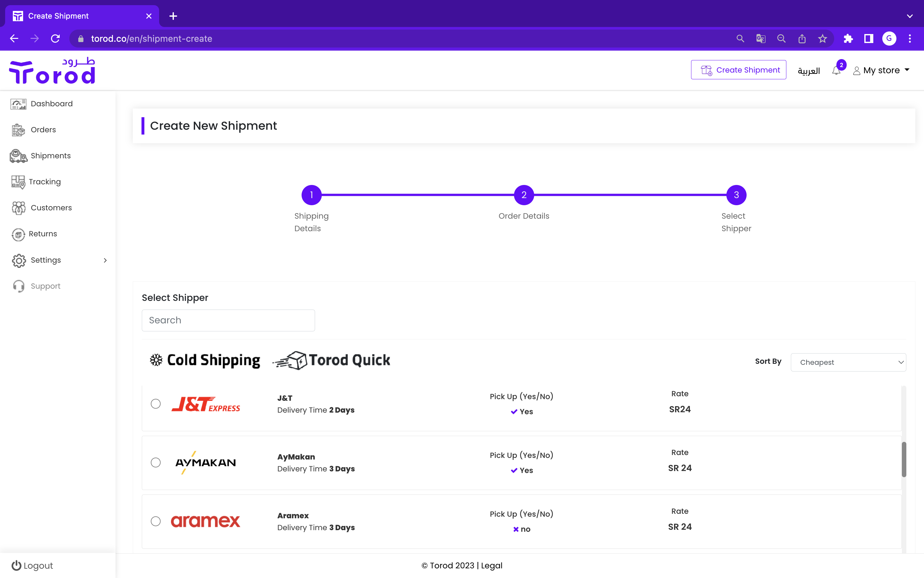Screen dimensions: 924x578
Task: Click the 'no' pickup status for Aramex
Action: tap(522, 529)
